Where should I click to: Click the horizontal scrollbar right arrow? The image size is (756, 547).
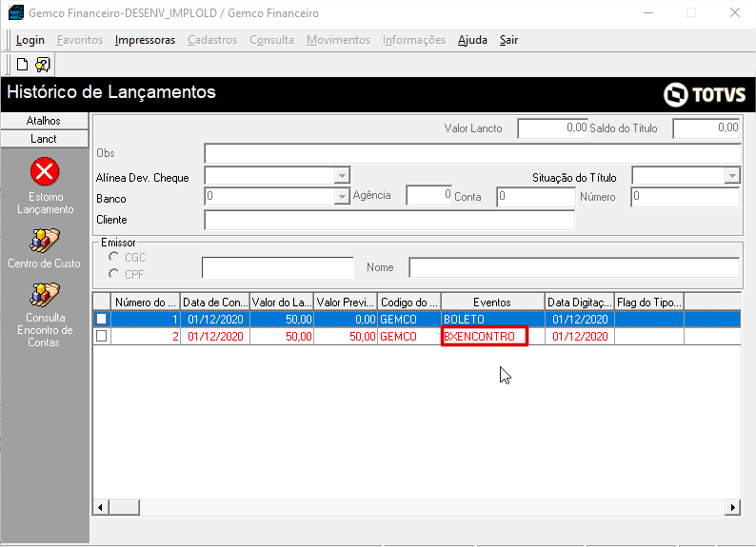pos(732,507)
